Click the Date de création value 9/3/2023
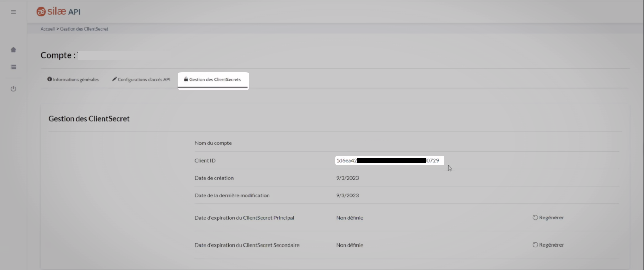Image resolution: width=644 pixels, height=270 pixels. [347, 178]
